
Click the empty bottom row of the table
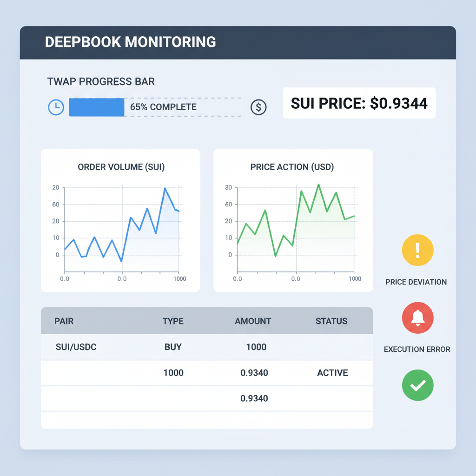click(x=207, y=420)
